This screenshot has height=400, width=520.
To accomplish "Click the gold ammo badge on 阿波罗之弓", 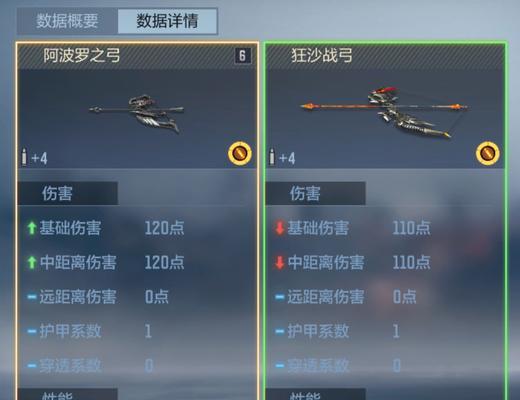I will tap(240, 153).
